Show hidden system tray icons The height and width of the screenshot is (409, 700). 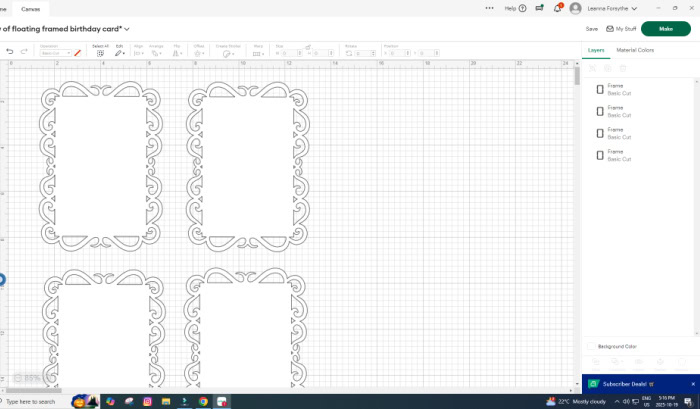(x=617, y=401)
